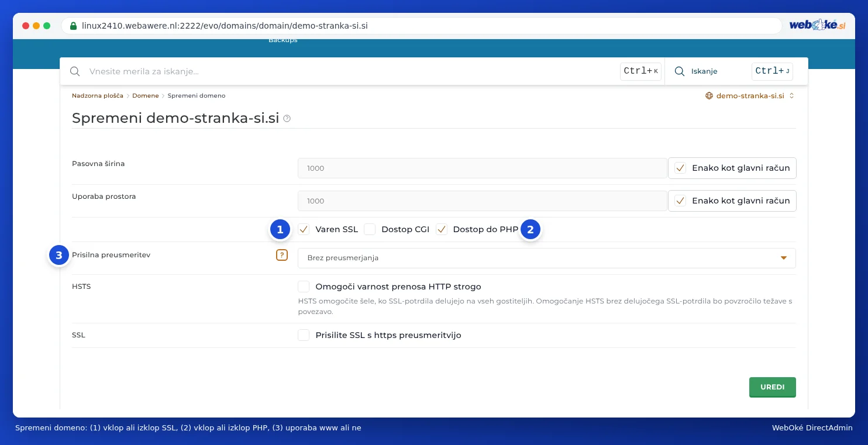
Task: Uncheck the Dostop do PHP checkbox
Action: tap(442, 229)
